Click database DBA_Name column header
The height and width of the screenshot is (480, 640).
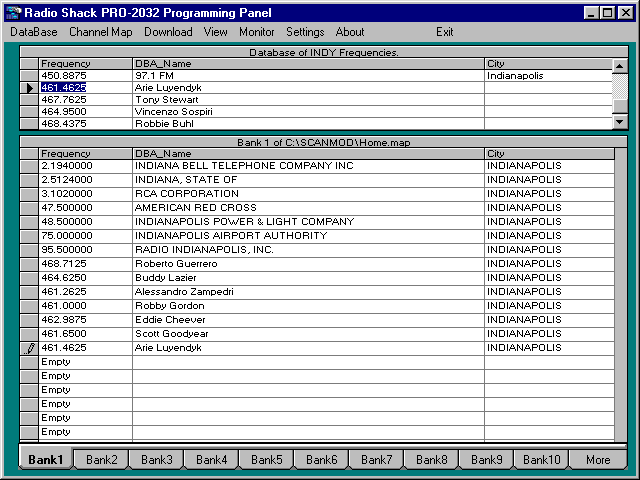pos(308,64)
